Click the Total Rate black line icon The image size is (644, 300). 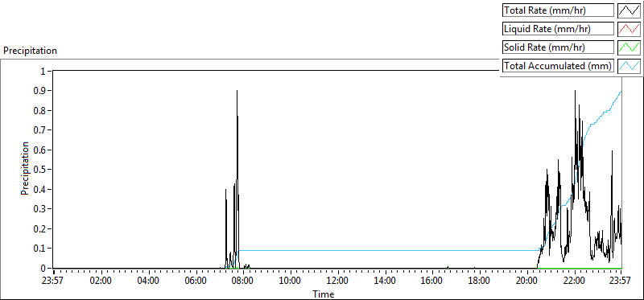(629, 10)
